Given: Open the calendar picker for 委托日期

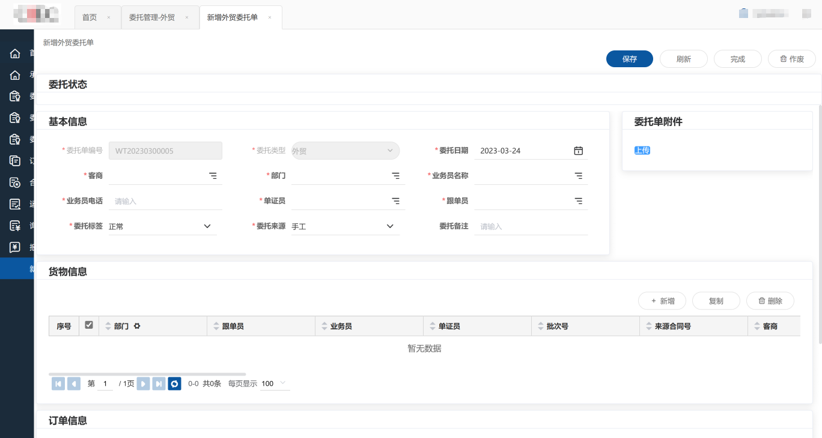Looking at the screenshot, I should pyautogui.click(x=578, y=151).
